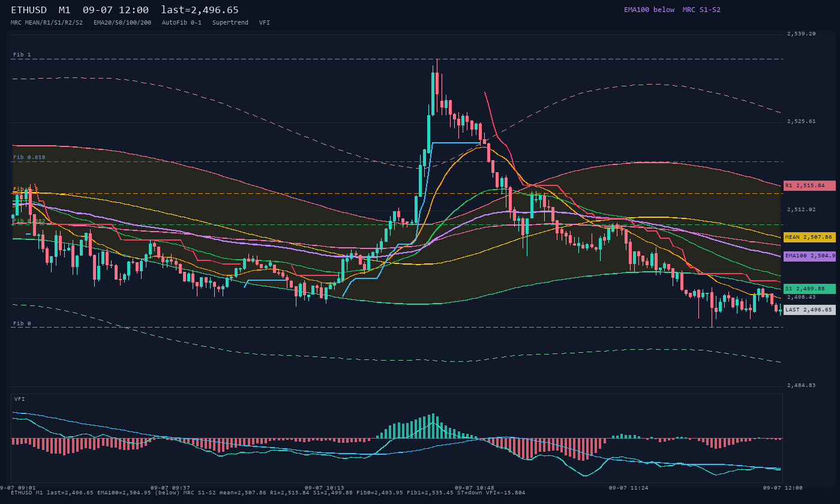Click the VFI legend entry in header
Viewport: 840px width, 504px height.
pos(265,23)
